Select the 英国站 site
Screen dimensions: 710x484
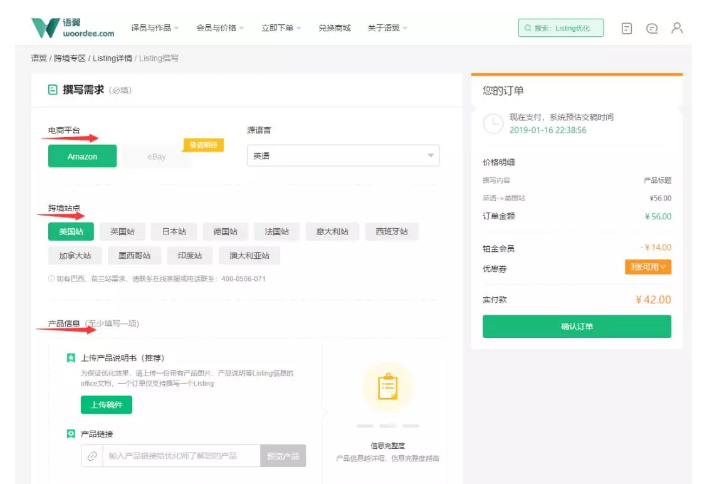coord(122,231)
